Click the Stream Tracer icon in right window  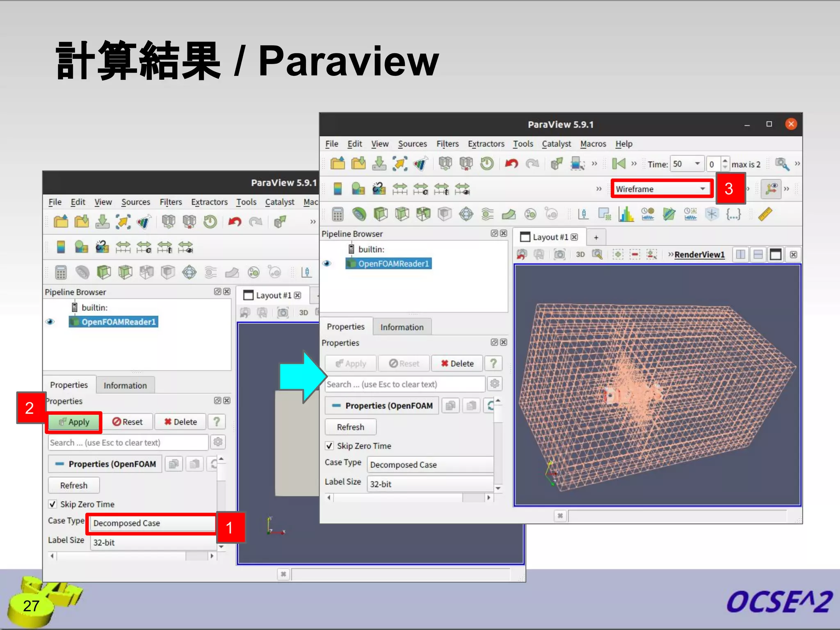click(487, 214)
